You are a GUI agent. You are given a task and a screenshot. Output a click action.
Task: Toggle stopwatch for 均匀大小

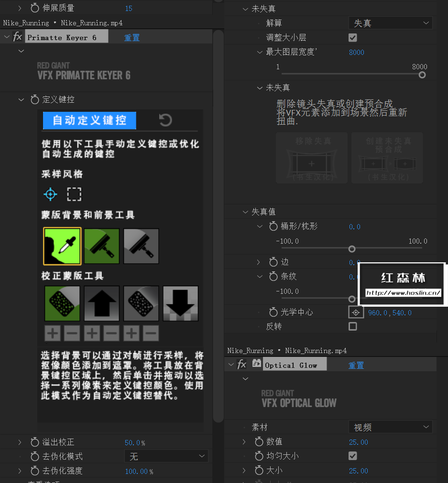(259, 456)
